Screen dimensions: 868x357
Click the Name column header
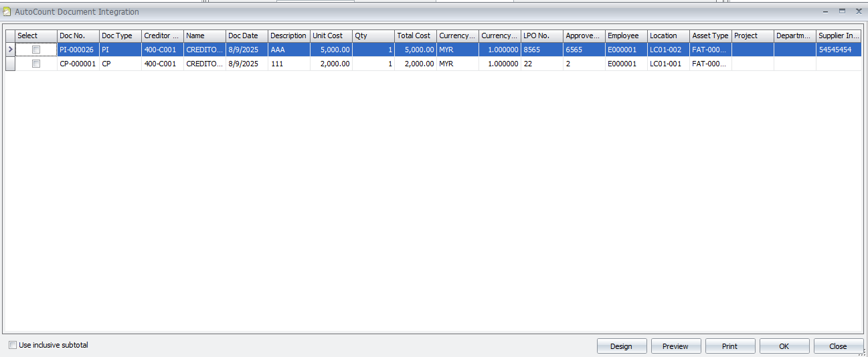tap(205, 35)
